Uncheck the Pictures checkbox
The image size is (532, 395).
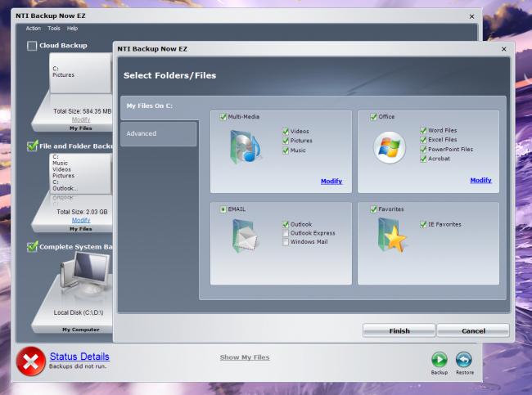286,141
